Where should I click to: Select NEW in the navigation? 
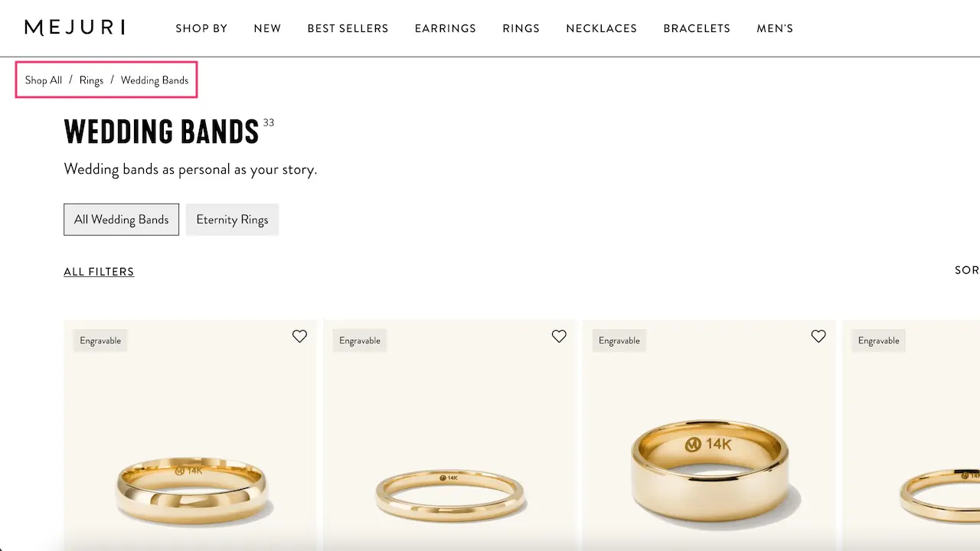(x=267, y=28)
